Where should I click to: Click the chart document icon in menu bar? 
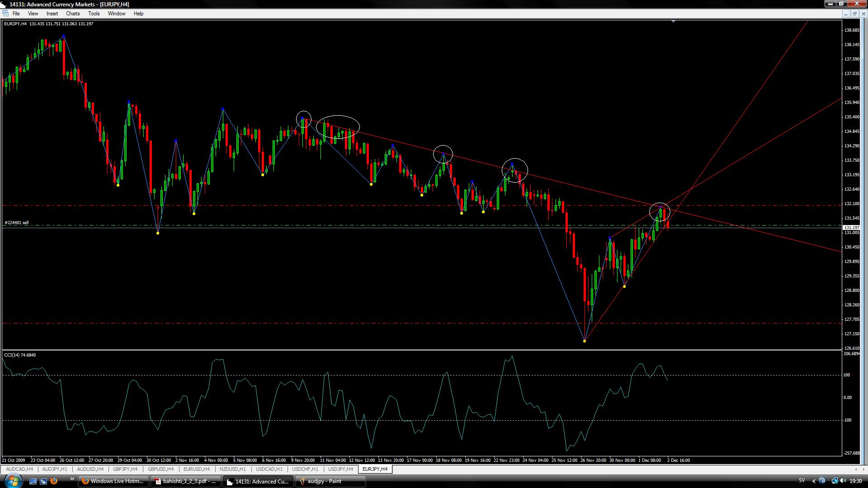[x=5, y=14]
